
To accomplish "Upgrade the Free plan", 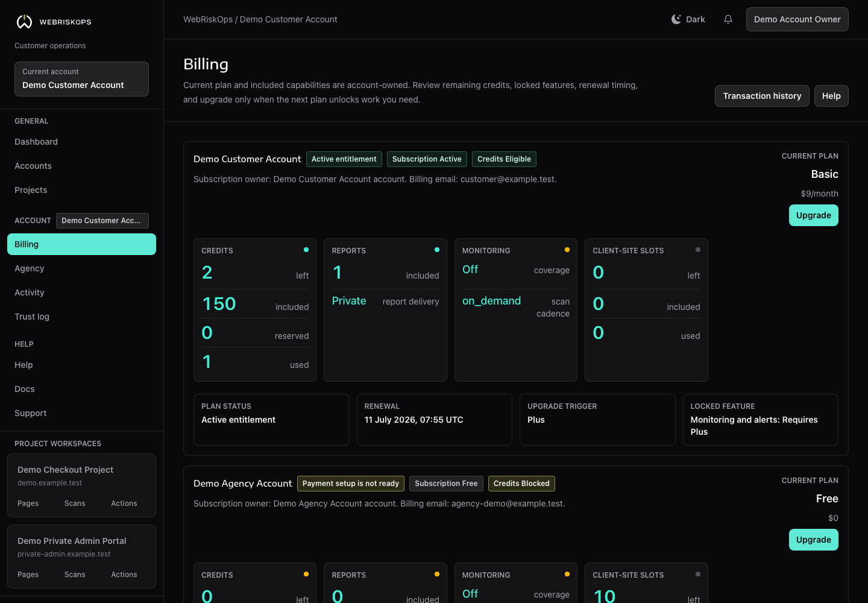I will [813, 540].
